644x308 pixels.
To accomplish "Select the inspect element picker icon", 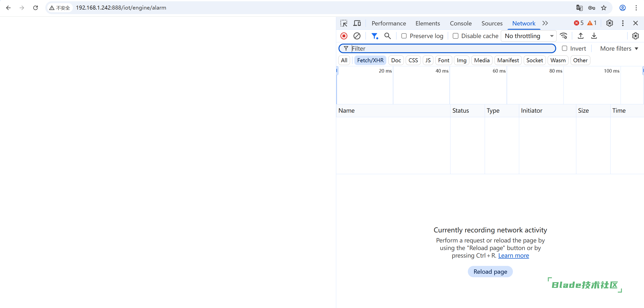I will click(344, 23).
